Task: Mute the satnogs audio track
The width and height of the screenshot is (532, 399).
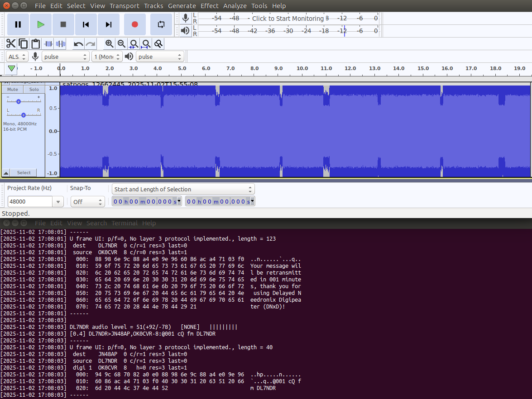Action: pyautogui.click(x=13, y=90)
